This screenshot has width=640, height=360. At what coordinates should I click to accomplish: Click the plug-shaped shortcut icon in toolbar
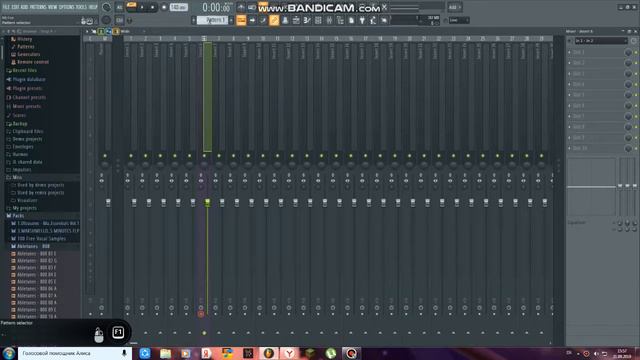(362, 20)
